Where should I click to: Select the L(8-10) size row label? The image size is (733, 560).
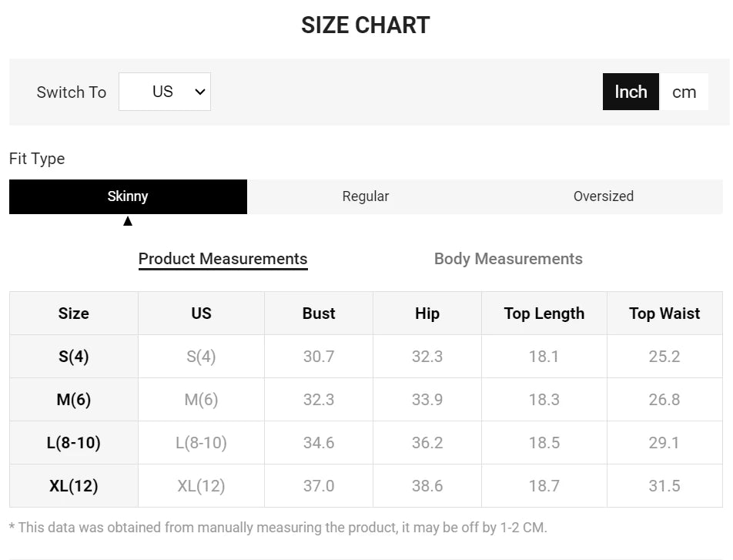(74, 443)
